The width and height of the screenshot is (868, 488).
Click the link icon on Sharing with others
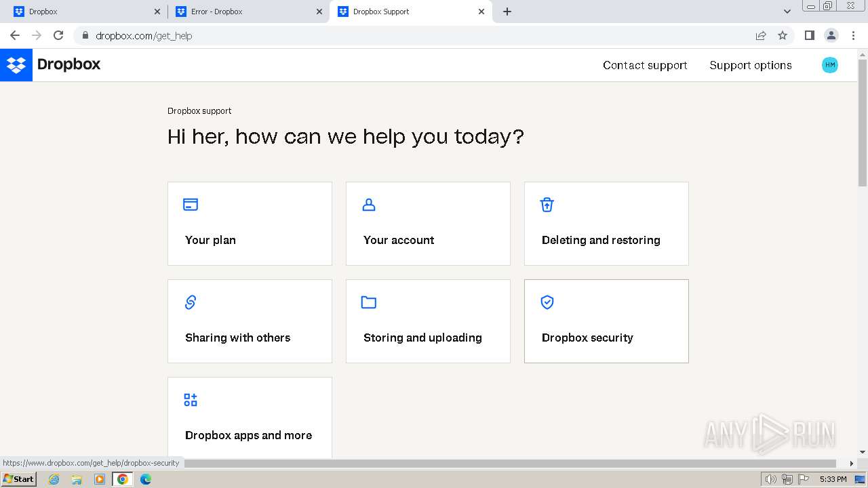coord(191,302)
